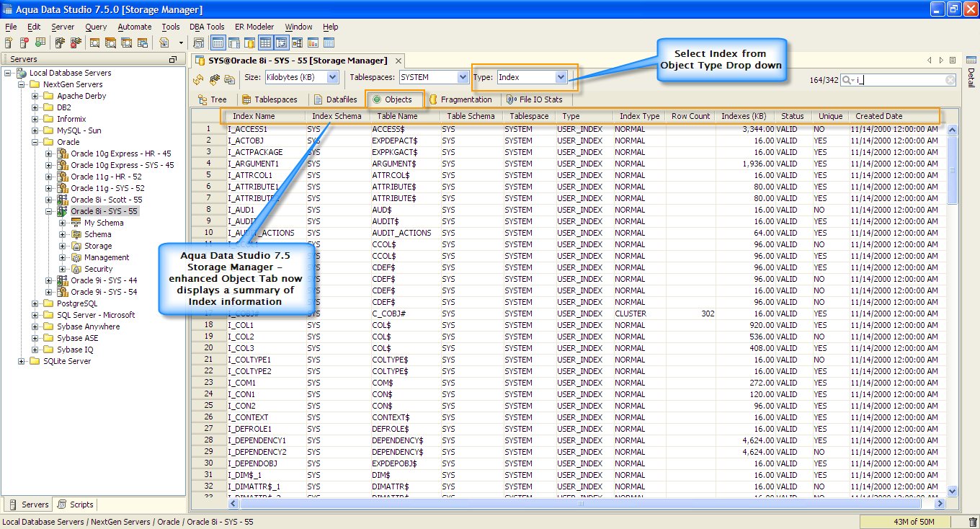Screen dimensions: 980x529
Task: Select Oracle 10g Express - HR - 45 server
Action: click(121, 154)
